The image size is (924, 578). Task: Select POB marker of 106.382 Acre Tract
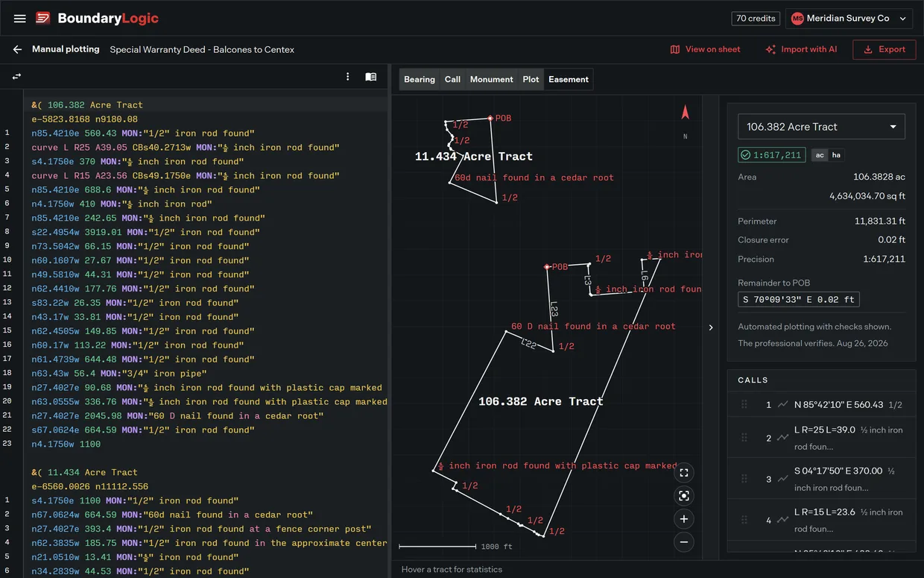546,266
